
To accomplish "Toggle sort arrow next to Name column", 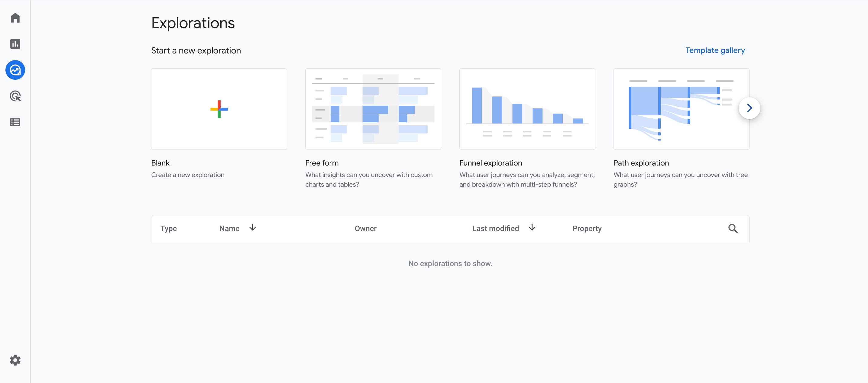I will tap(252, 228).
